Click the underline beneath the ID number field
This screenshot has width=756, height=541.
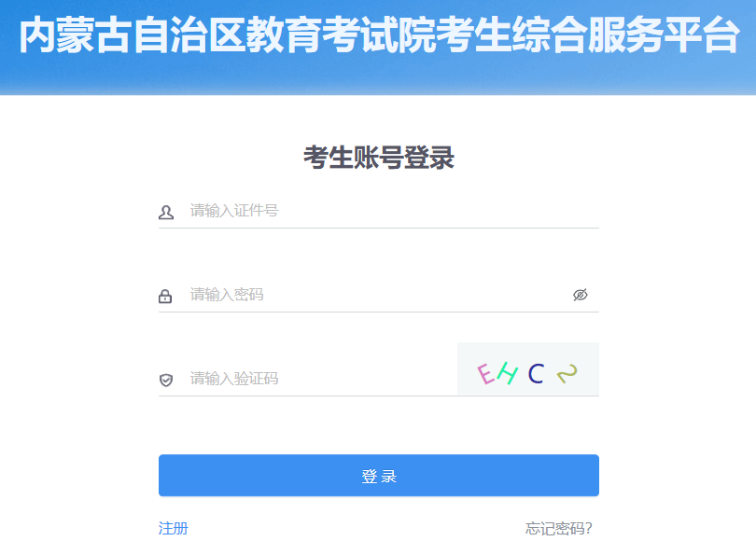coord(379,228)
